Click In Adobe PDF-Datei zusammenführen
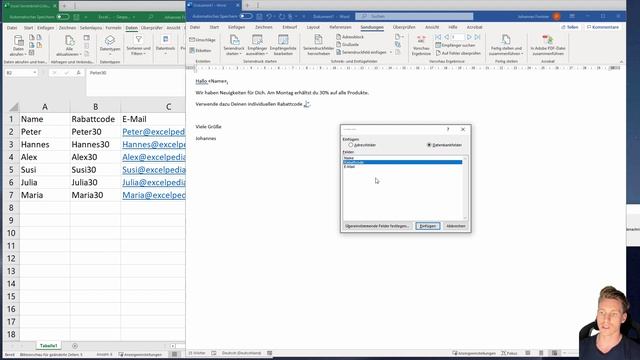640x360 pixels. 548,45
